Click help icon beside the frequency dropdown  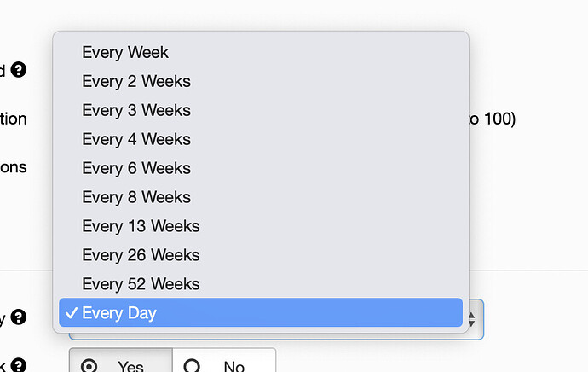click(x=19, y=317)
